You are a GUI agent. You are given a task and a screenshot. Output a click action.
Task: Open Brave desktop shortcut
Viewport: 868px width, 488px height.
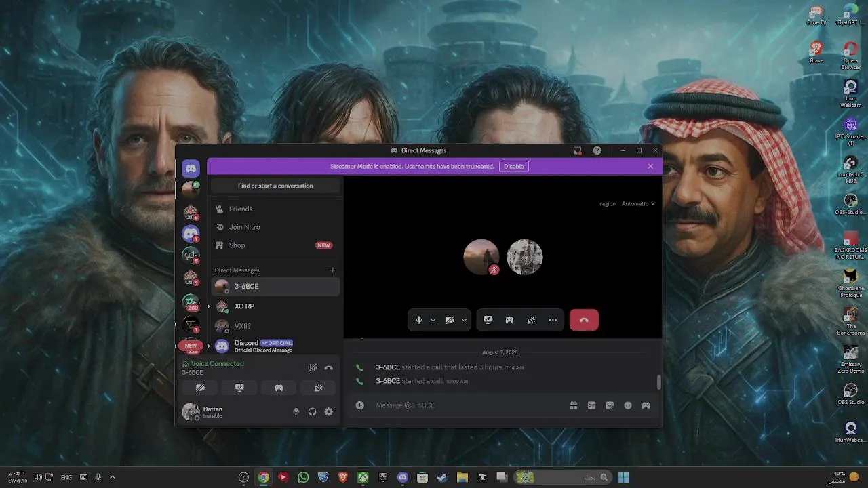[x=816, y=52]
